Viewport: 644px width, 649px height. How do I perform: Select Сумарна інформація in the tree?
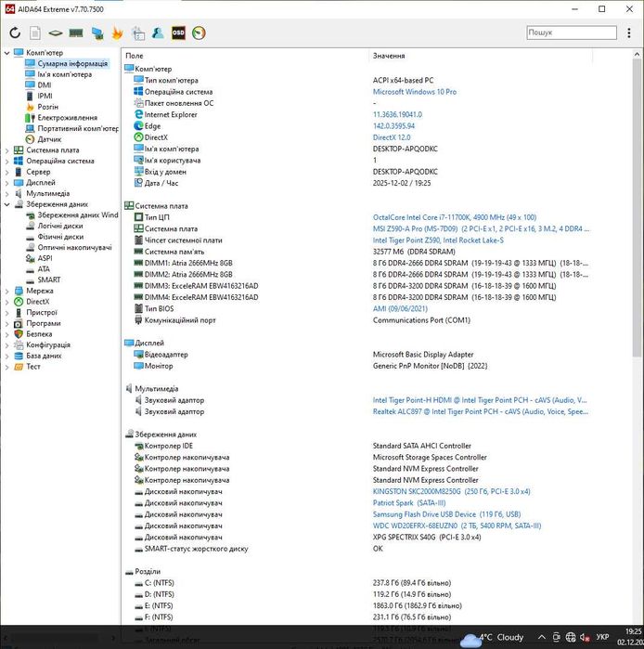click(x=72, y=63)
